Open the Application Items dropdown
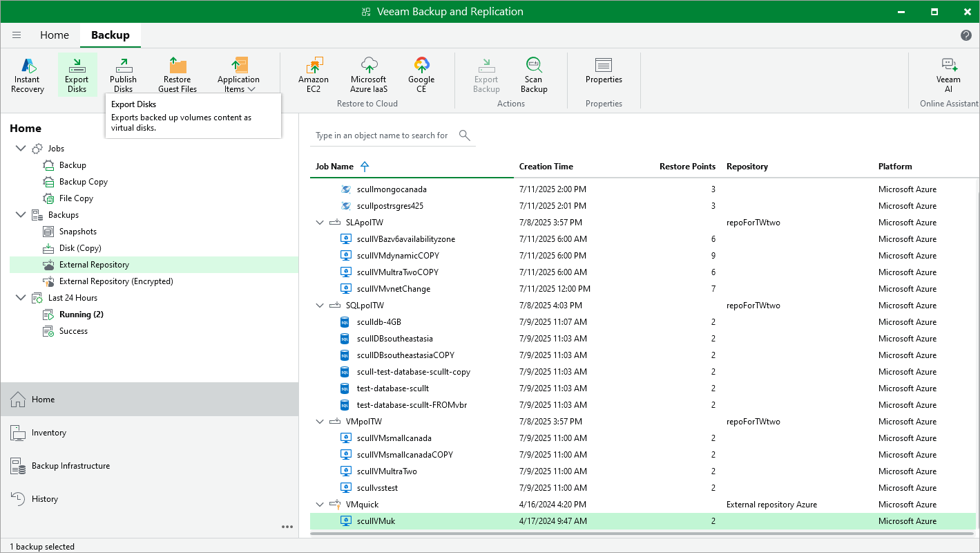The height and width of the screenshot is (553, 980). pyautogui.click(x=238, y=75)
